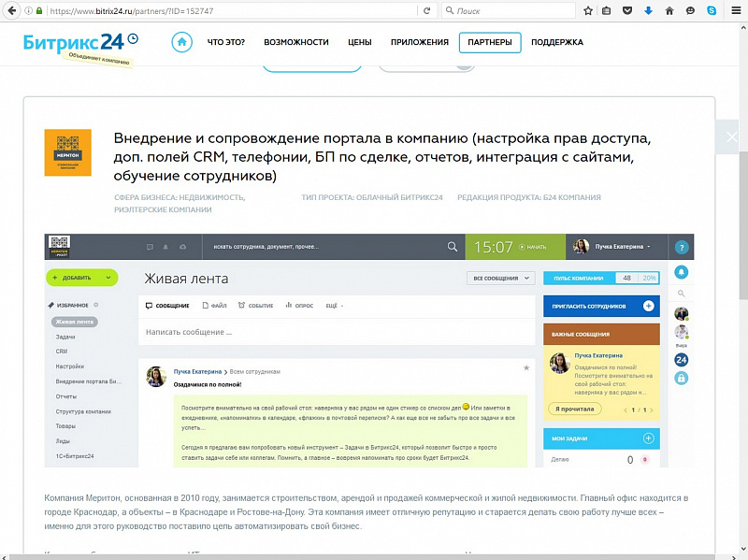Star the Пучка Екатерина post

(526, 367)
